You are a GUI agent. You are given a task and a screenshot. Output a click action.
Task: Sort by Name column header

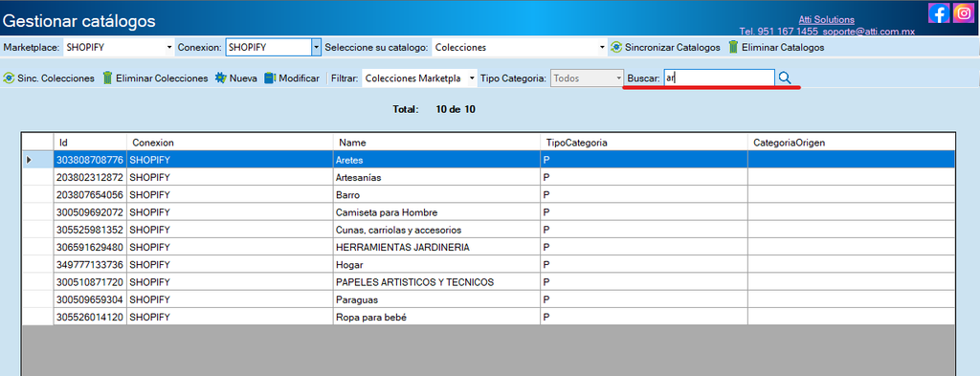click(436, 143)
